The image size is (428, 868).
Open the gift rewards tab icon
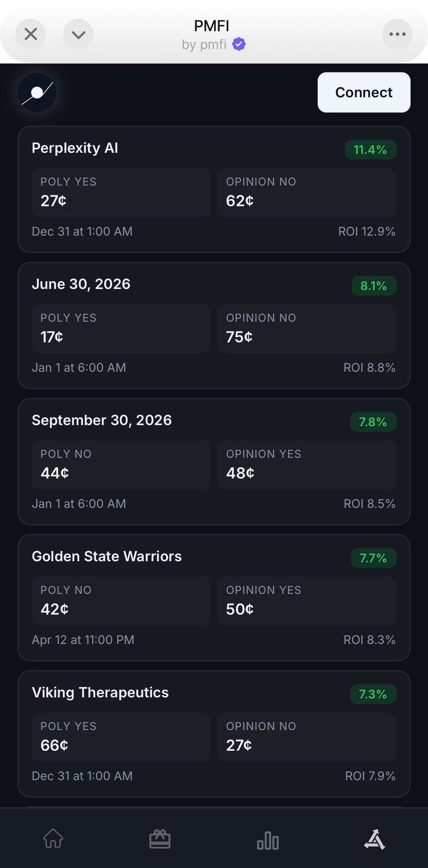click(160, 838)
